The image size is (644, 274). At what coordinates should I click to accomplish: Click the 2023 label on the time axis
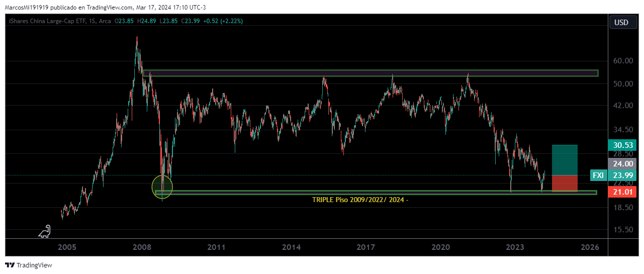(515, 247)
